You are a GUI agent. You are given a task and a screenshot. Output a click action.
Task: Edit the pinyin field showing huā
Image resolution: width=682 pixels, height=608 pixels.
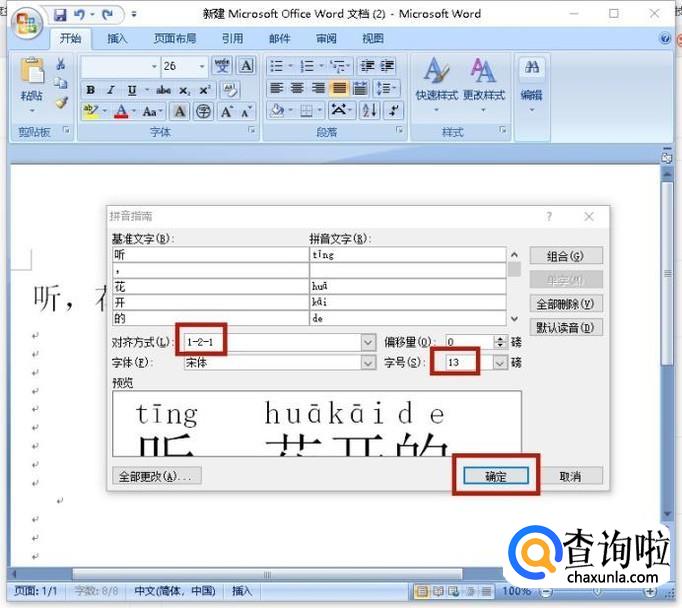[x=407, y=287]
